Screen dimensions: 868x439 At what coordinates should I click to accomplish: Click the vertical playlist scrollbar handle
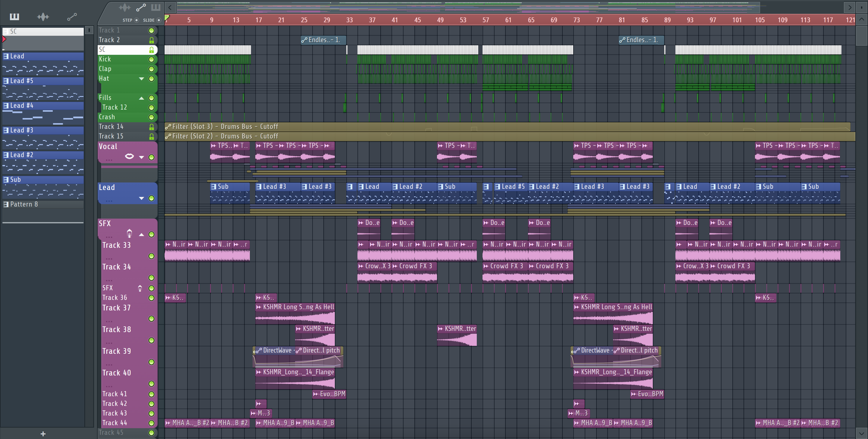click(x=861, y=36)
